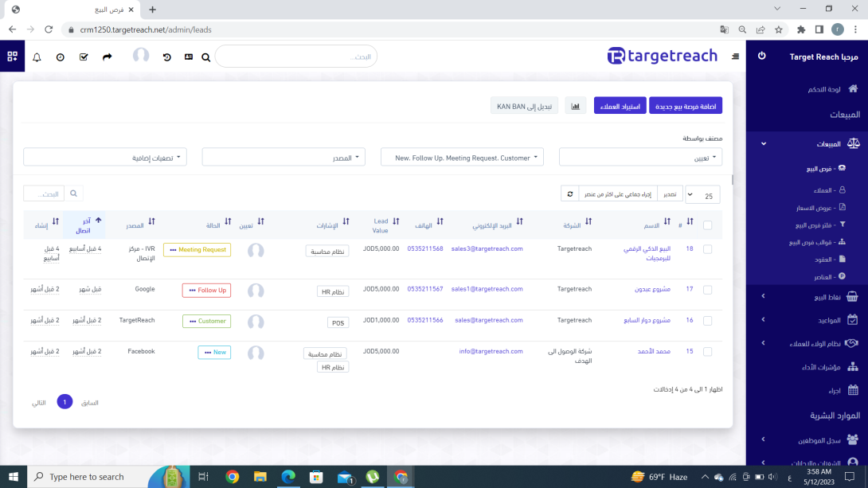Tick the select-all checkbox in table header
Viewport: 868px width, 488px height.
[708, 225]
